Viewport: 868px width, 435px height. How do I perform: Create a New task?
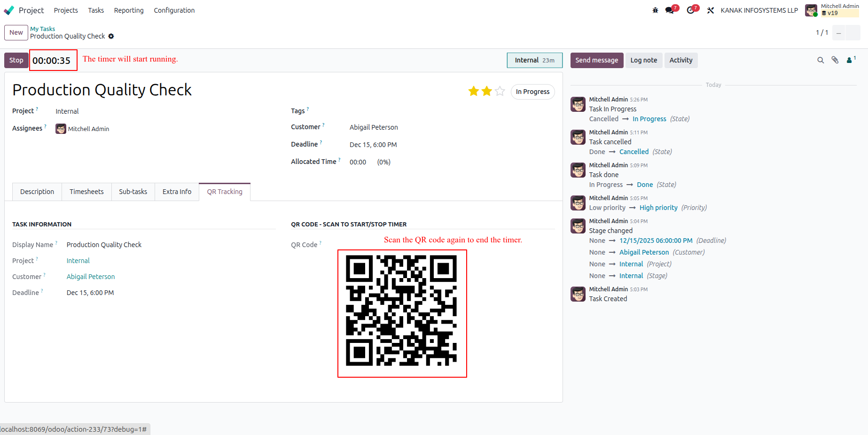pyautogui.click(x=16, y=32)
